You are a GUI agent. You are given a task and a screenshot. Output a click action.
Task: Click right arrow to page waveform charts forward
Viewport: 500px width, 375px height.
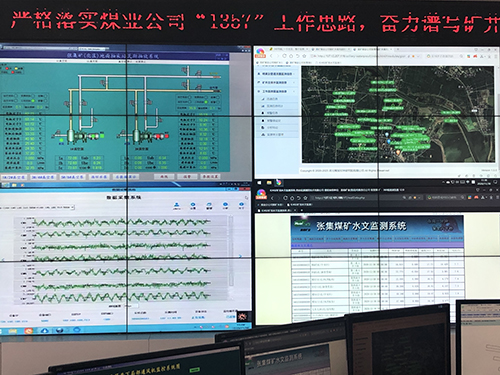(x=240, y=256)
